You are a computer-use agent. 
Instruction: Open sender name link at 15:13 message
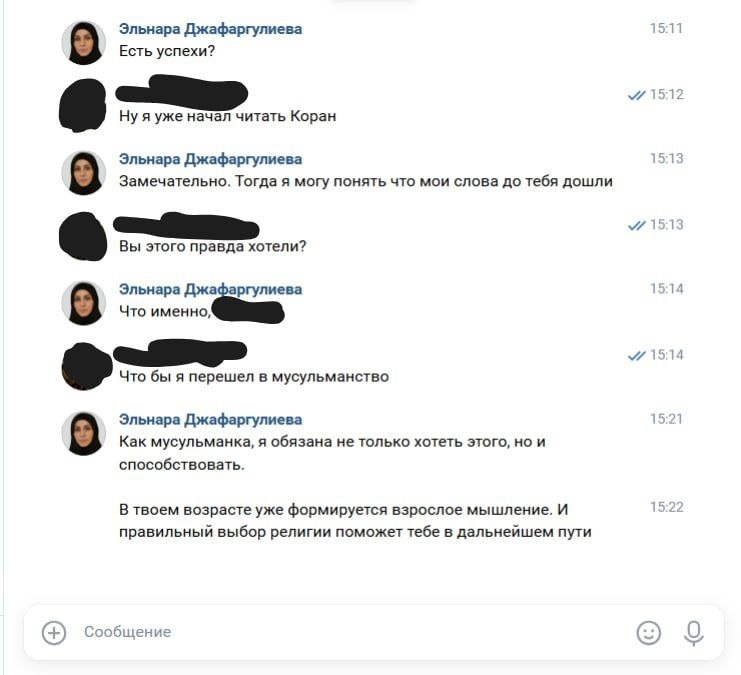pos(210,159)
